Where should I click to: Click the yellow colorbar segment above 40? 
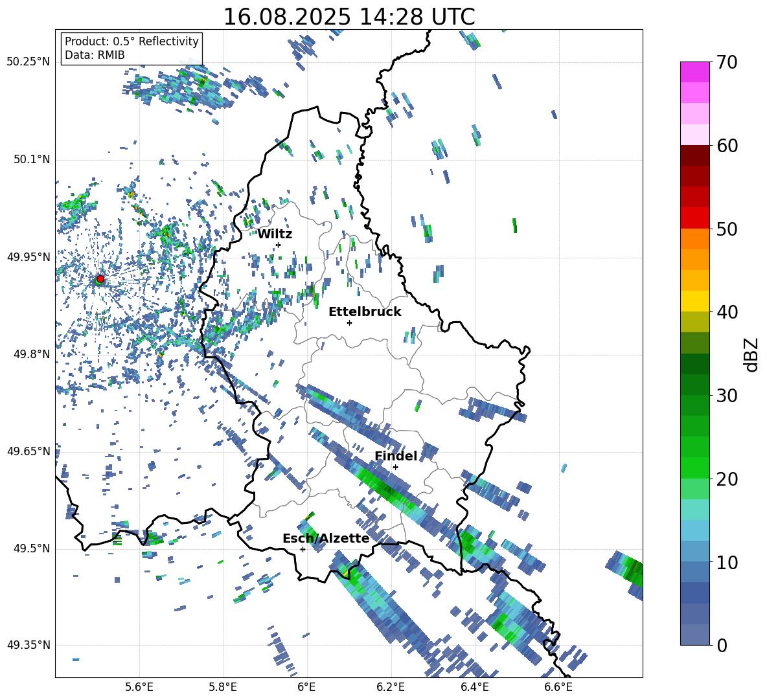click(694, 301)
